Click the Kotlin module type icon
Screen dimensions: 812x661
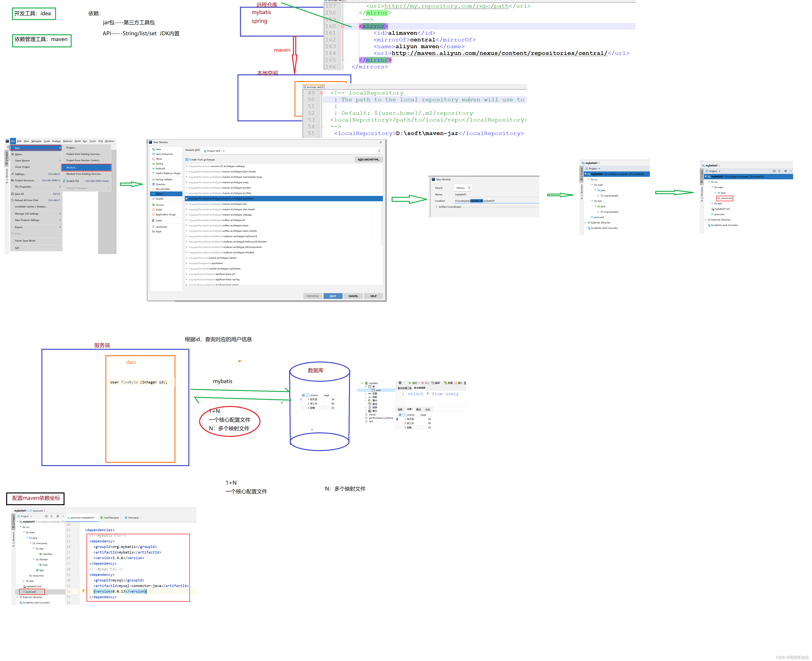click(154, 221)
